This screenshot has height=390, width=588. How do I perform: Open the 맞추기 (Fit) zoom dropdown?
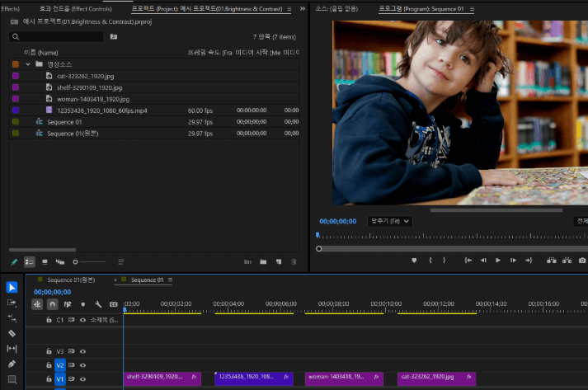pos(389,221)
